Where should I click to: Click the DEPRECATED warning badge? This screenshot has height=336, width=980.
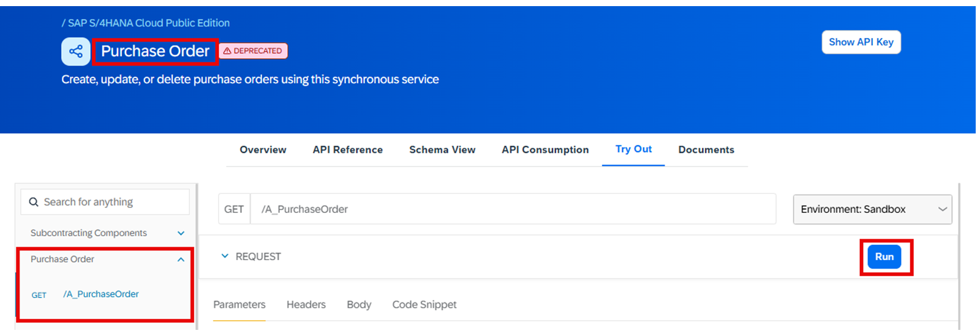pyautogui.click(x=254, y=51)
